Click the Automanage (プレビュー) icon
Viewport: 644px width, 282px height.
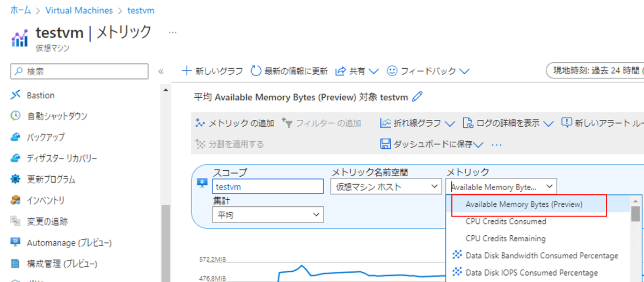(16, 243)
